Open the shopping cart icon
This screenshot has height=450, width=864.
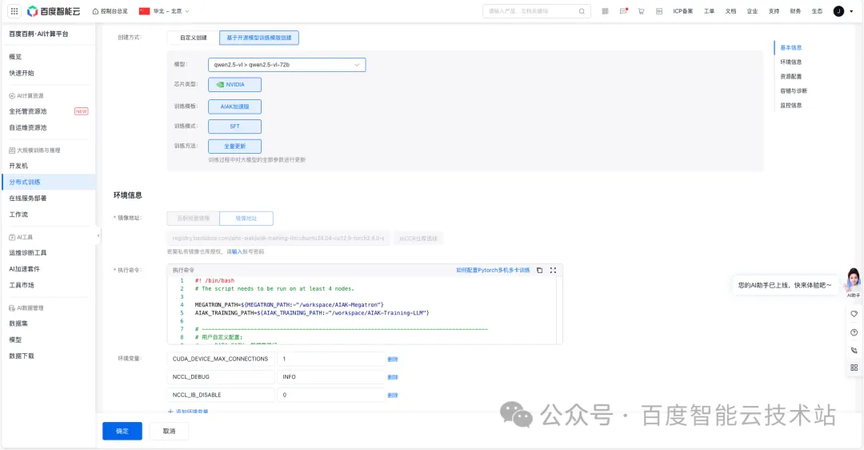(x=641, y=11)
